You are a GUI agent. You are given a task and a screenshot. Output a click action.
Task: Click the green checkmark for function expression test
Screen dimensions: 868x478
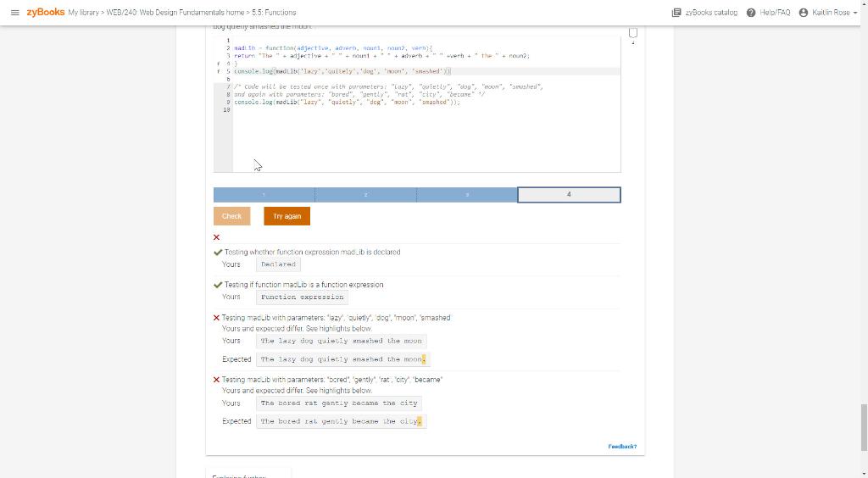tap(218, 285)
